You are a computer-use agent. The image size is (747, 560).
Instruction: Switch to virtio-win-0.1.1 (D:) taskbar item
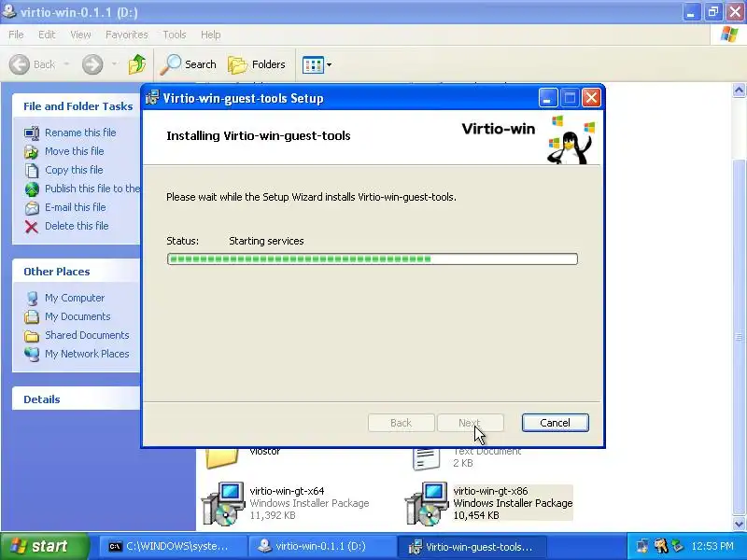[x=322, y=547]
